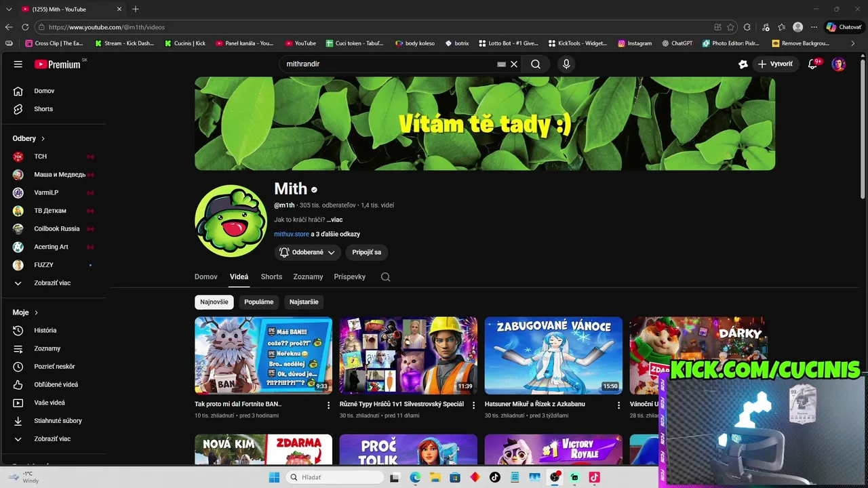Expand the Moje section chevron
The width and height of the screenshot is (868, 488).
pyautogui.click(x=37, y=312)
